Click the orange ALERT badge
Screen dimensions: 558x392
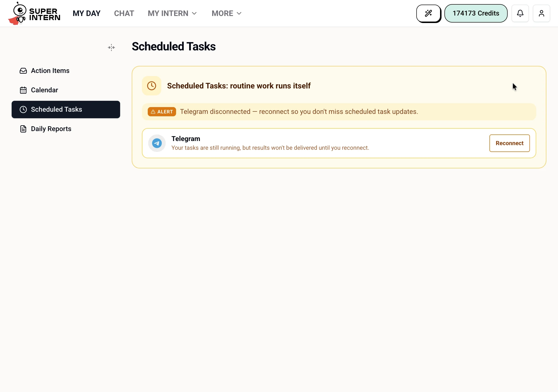click(162, 112)
